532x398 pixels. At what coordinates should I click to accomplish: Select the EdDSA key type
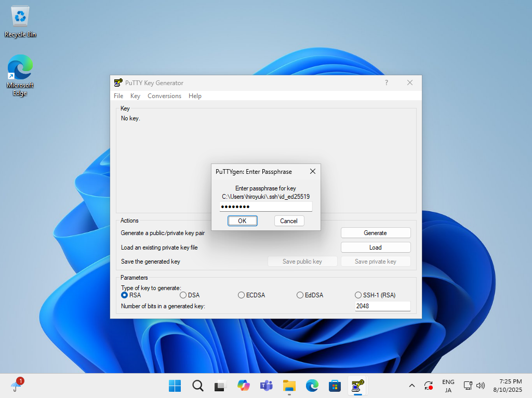300,295
